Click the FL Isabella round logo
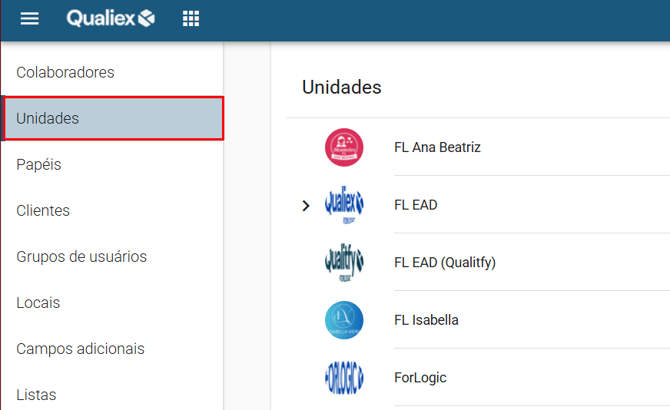Viewport: 670px width, 410px height. pos(344,320)
